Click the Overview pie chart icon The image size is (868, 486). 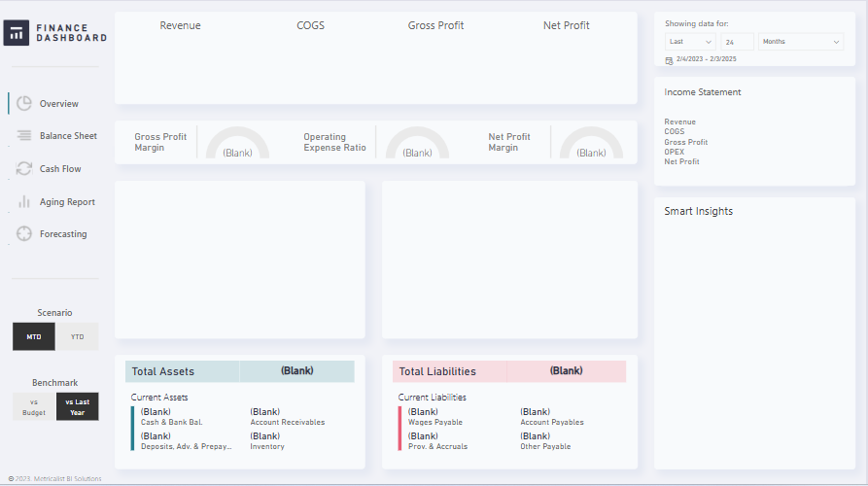point(24,104)
